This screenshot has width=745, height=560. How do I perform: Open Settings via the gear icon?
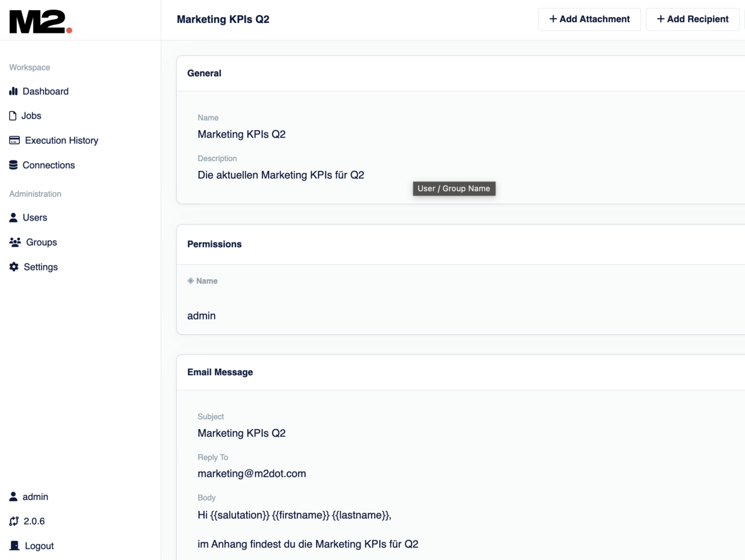[x=14, y=267]
